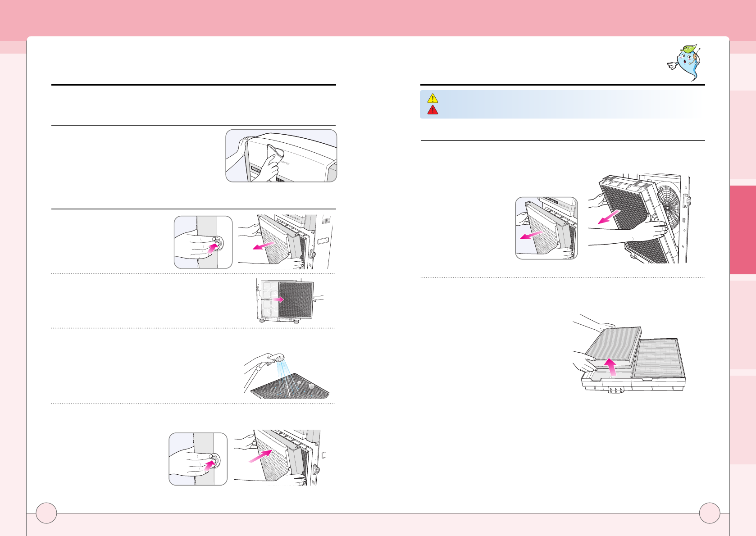Click the left page number circle

click(x=46, y=513)
